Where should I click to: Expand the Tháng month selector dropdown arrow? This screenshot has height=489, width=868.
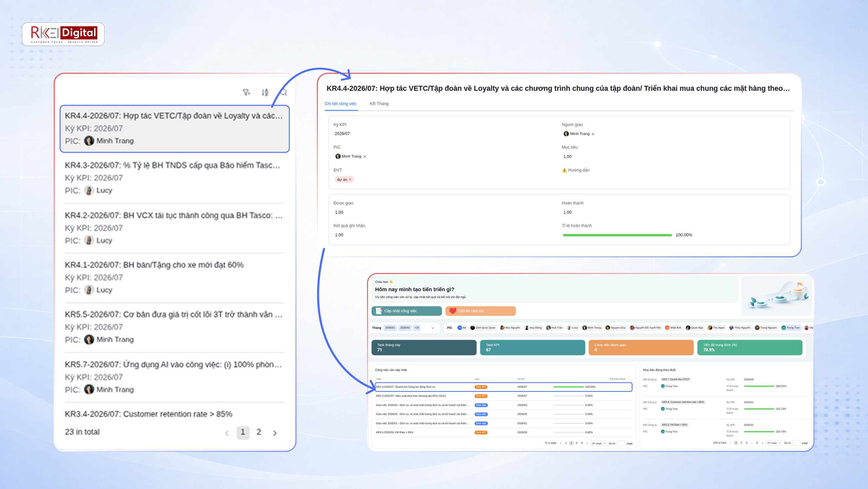[x=433, y=328]
